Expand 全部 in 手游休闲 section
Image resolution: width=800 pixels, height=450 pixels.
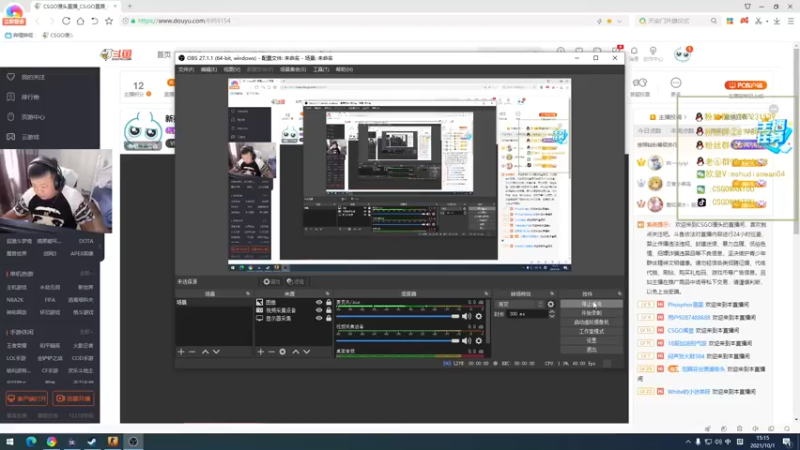pyautogui.click(x=86, y=332)
